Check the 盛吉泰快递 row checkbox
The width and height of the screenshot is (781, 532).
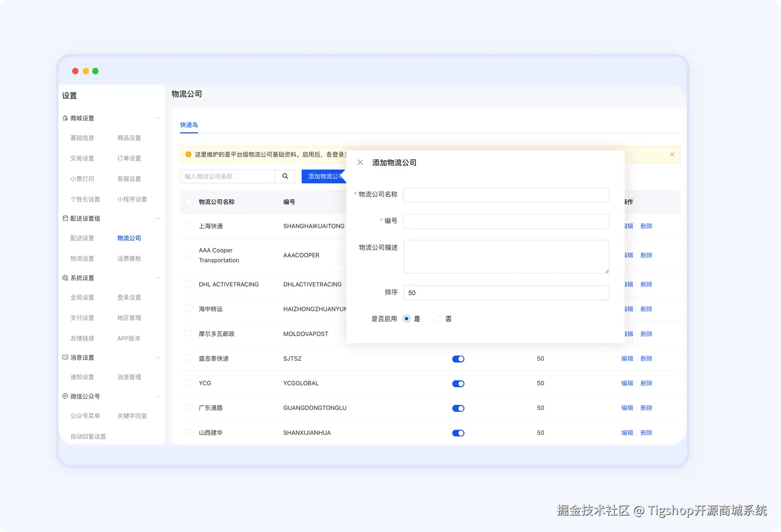click(188, 358)
